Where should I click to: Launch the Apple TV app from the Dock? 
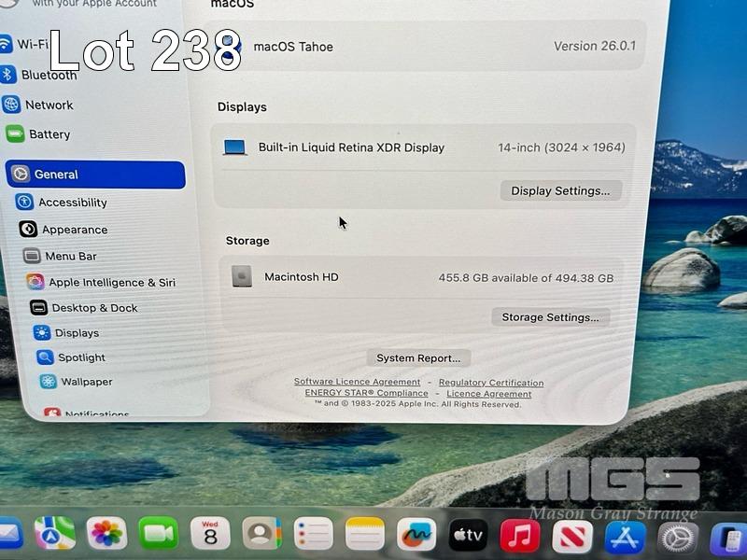click(468, 535)
